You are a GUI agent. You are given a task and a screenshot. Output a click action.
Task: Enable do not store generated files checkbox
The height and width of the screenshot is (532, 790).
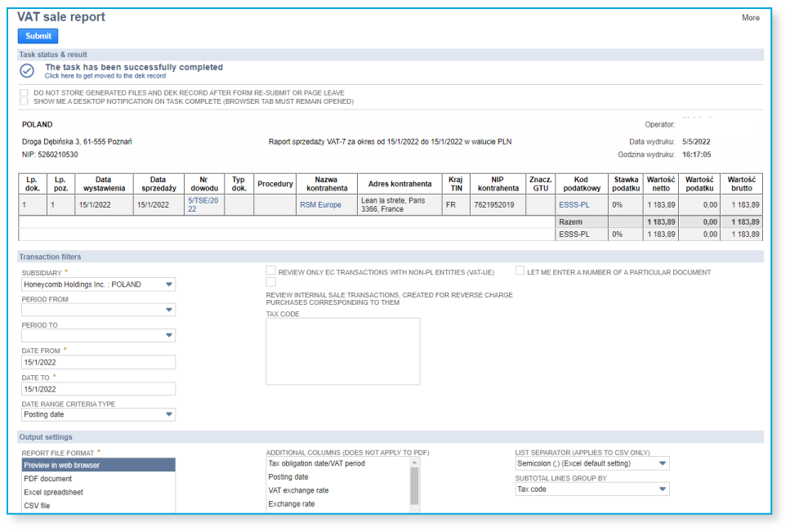click(x=25, y=93)
